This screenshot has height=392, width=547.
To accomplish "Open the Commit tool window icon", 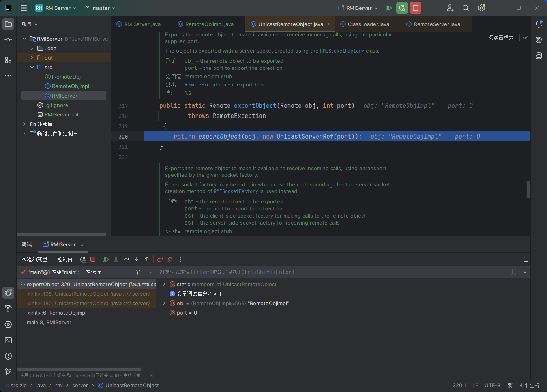I will 8,40.
